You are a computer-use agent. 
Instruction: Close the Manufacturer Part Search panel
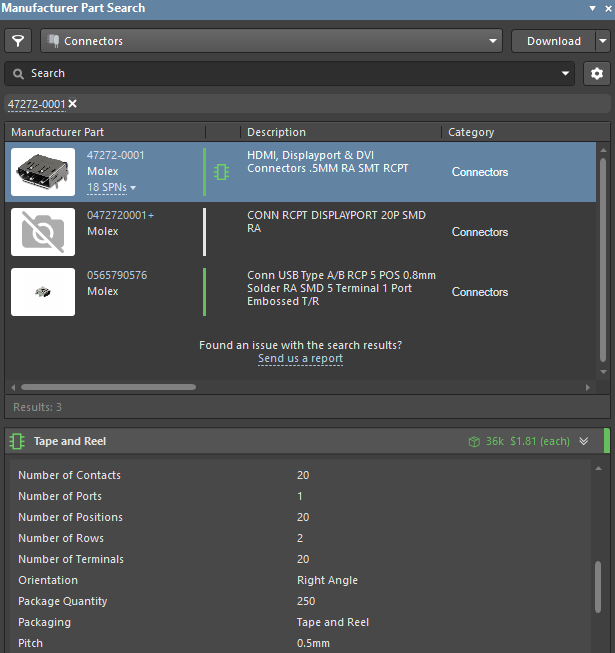tap(608, 8)
